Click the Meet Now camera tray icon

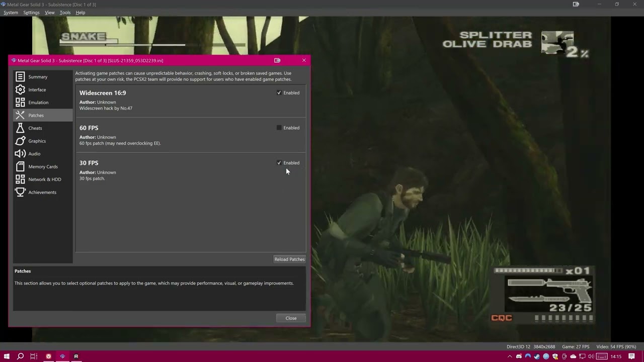pos(564,356)
